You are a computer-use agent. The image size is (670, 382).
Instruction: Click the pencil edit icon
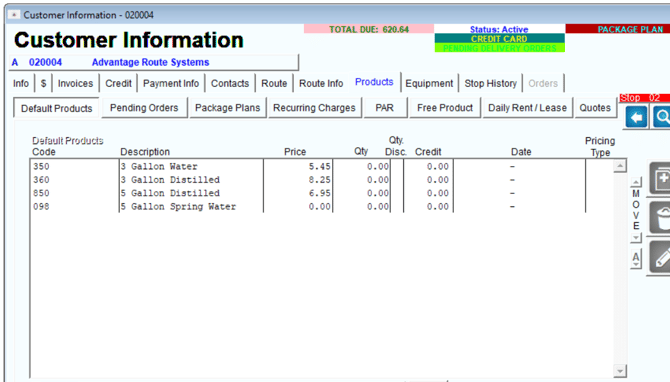[660, 257]
